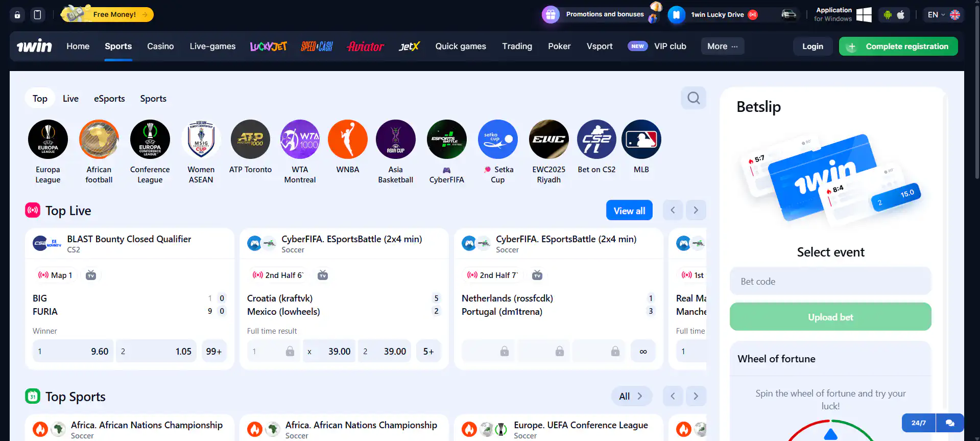This screenshot has width=980, height=441.
Task: Switch to the Top tab
Action: tap(40, 99)
